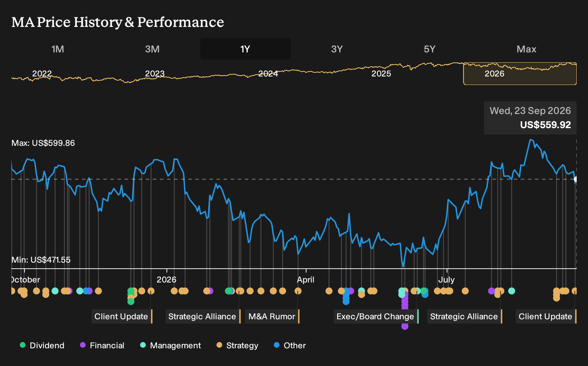
Task: Select the Max time range
Action: pos(526,49)
